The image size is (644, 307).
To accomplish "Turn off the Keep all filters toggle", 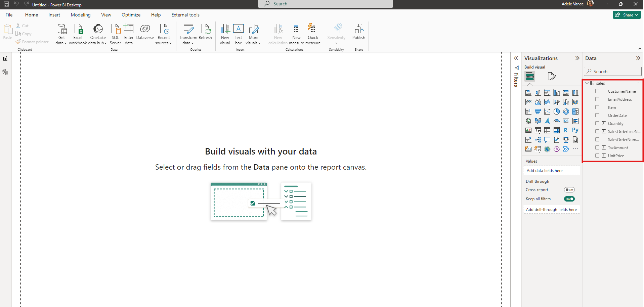I will pyautogui.click(x=569, y=199).
